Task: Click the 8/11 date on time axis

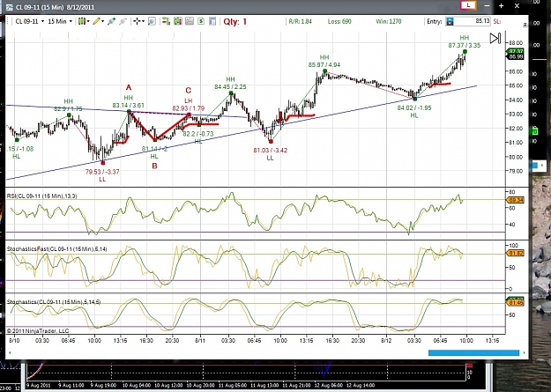Action: click(x=200, y=340)
